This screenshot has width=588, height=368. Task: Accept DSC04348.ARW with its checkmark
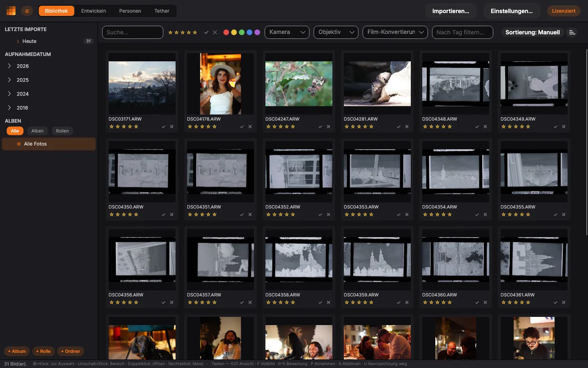point(477,127)
